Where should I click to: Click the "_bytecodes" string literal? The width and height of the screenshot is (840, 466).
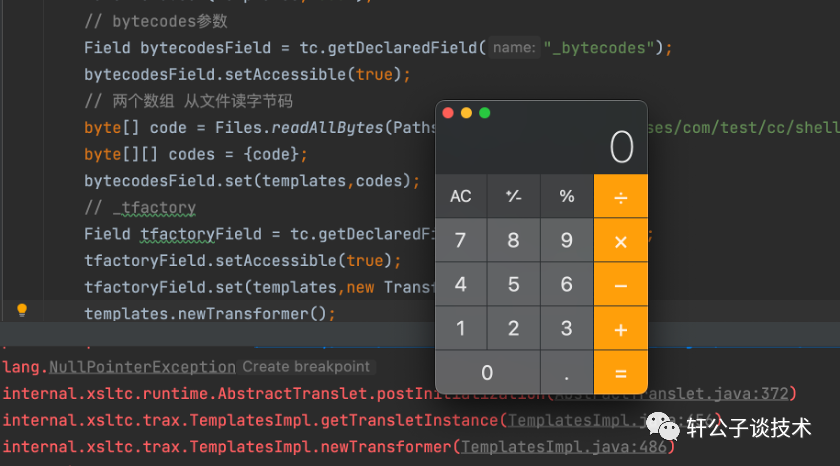(x=603, y=48)
